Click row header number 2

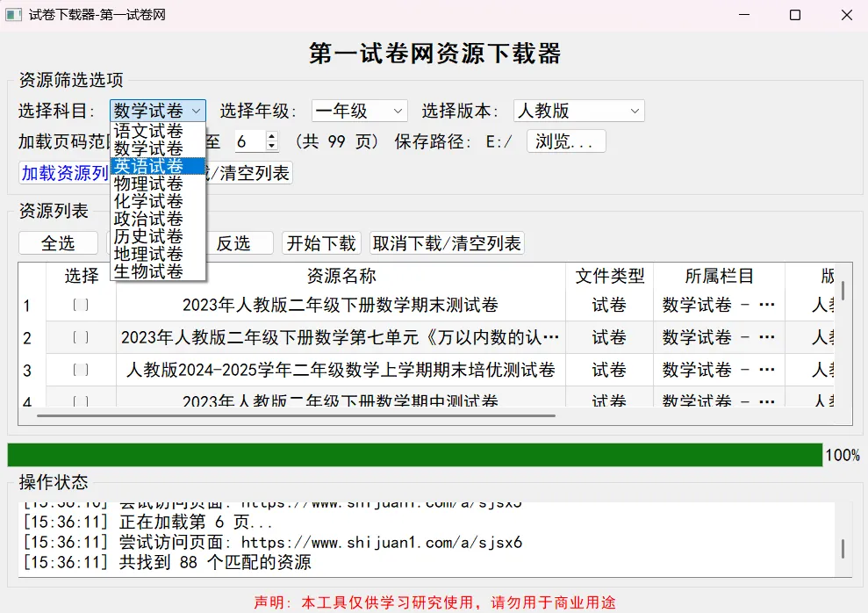[27, 338]
